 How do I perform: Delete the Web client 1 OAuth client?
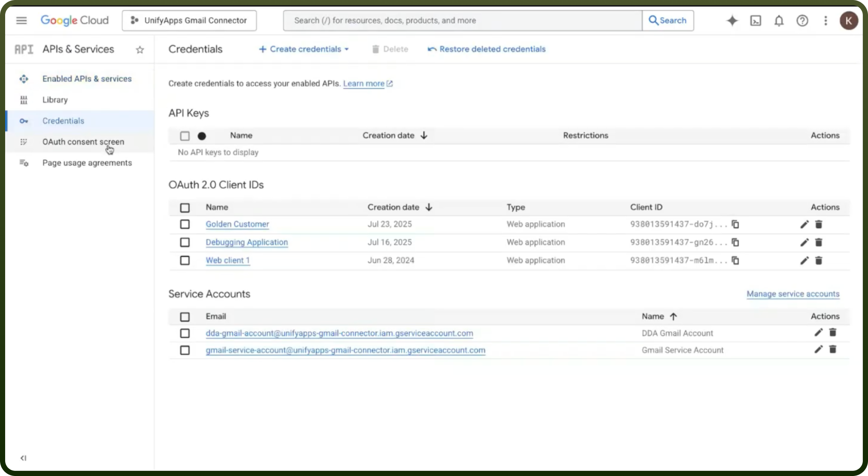tap(819, 260)
